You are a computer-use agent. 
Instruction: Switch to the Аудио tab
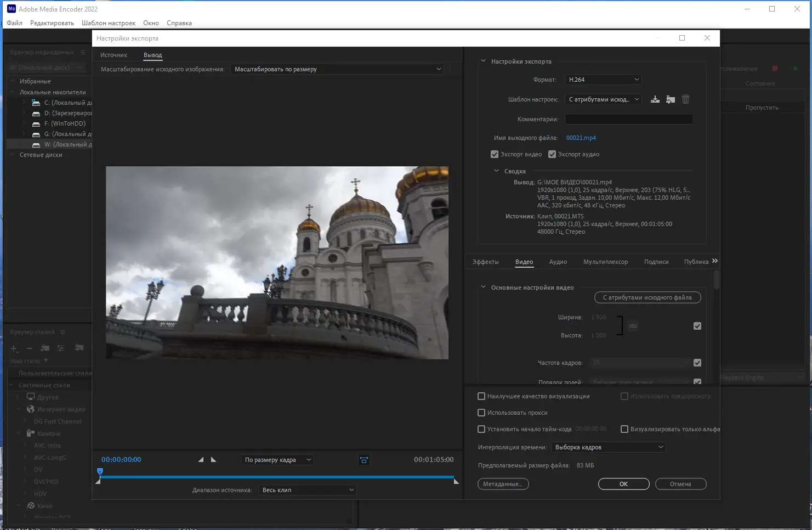(558, 262)
